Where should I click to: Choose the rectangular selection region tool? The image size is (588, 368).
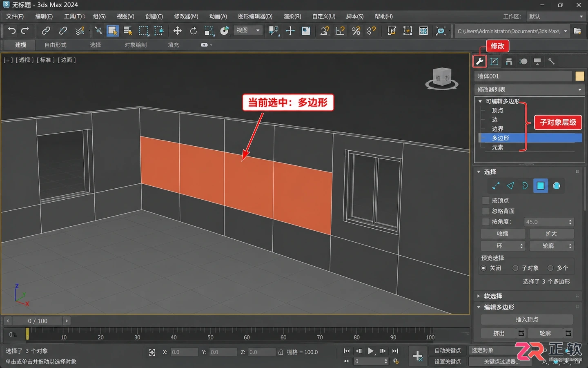click(x=143, y=31)
